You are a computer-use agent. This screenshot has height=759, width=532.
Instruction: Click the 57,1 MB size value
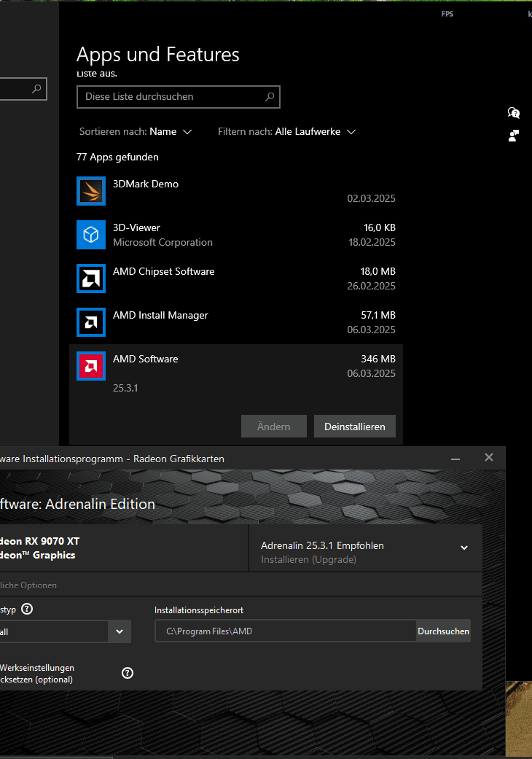click(x=378, y=315)
